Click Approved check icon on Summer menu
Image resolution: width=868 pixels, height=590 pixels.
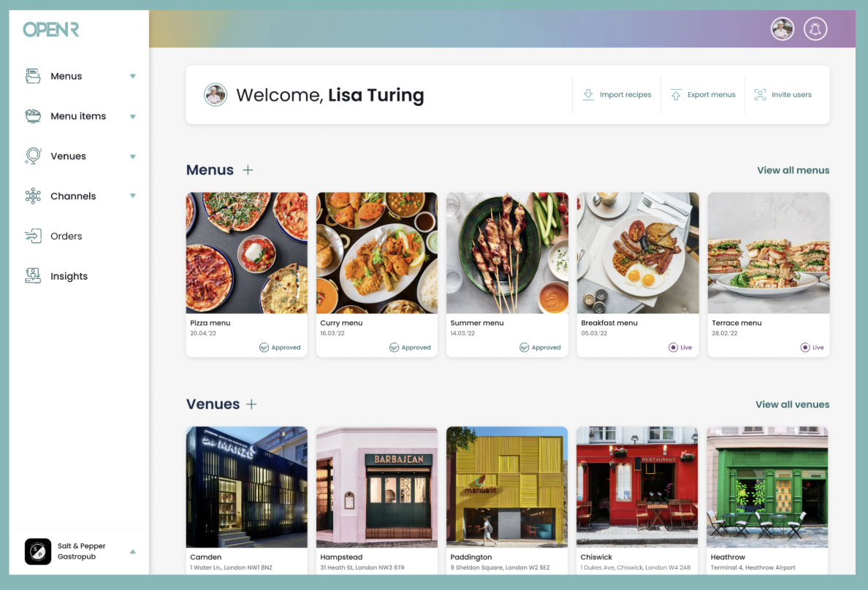pyautogui.click(x=524, y=348)
